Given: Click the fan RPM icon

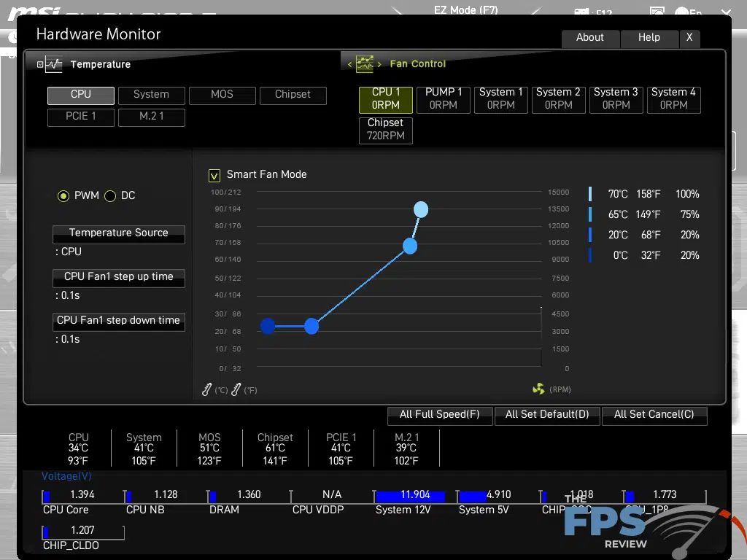Looking at the screenshot, I should (538, 389).
